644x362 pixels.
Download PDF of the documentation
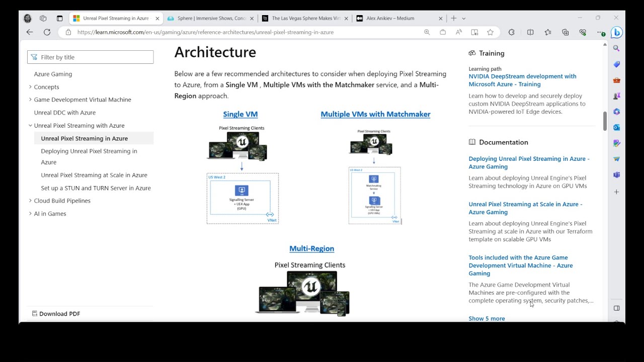pos(56,314)
